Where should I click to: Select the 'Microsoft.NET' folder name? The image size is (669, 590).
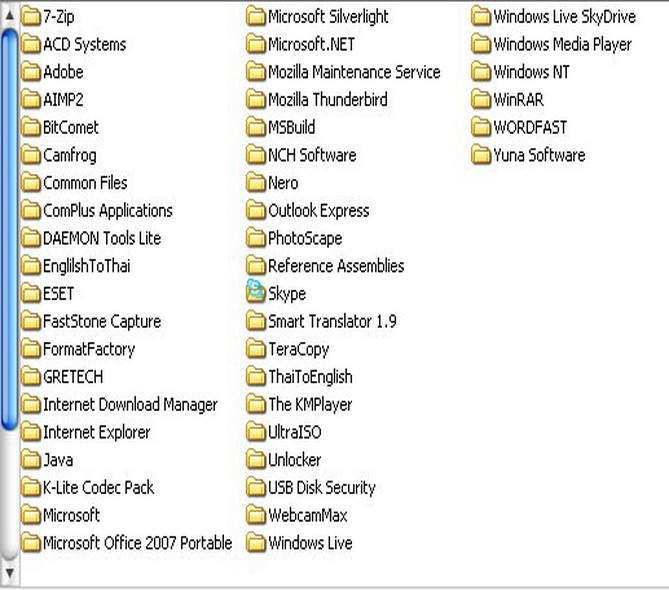point(311,44)
